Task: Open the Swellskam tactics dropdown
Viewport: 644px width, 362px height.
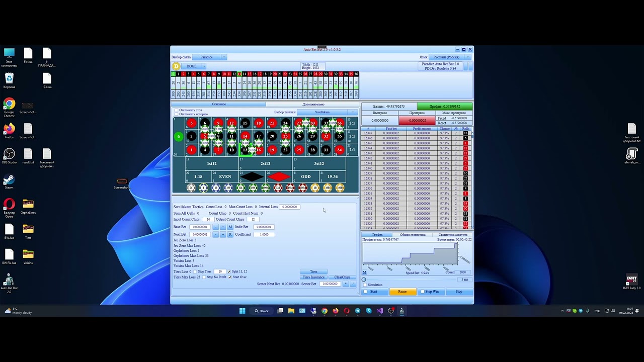Action: pos(327,112)
